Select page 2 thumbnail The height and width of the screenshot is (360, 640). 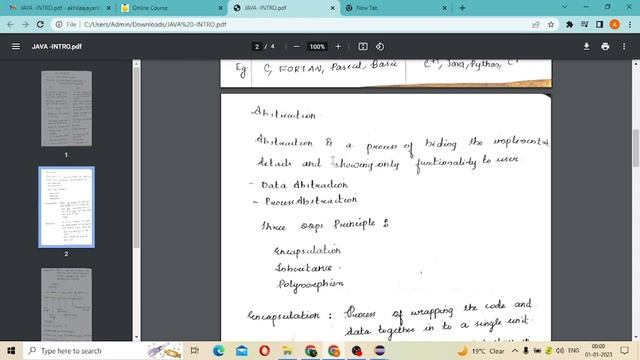66,207
